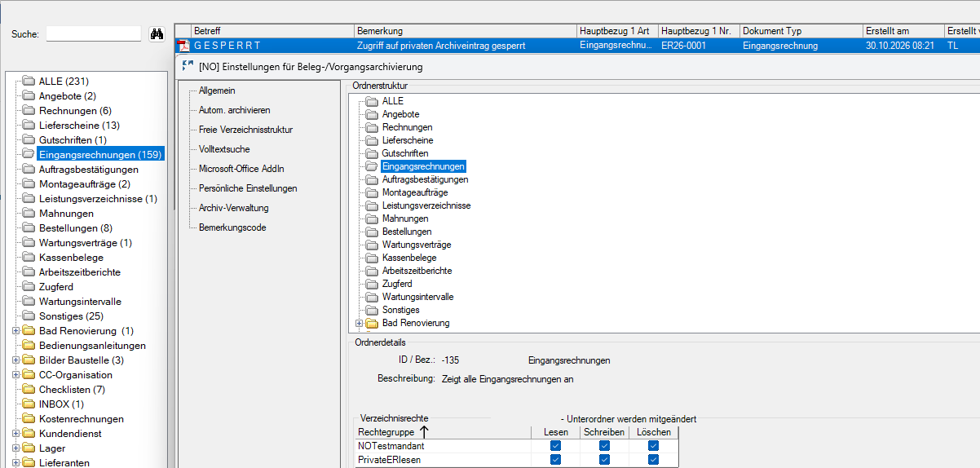Toggle Schreiben checkbox for PrivateERlesen

[x=604, y=460]
